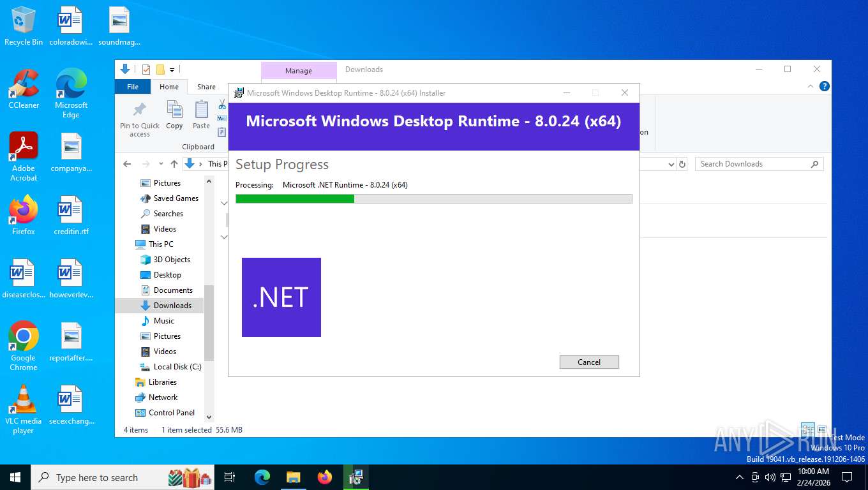
Task: Open Firefox desktop shortcut
Action: tap(24, 215)
